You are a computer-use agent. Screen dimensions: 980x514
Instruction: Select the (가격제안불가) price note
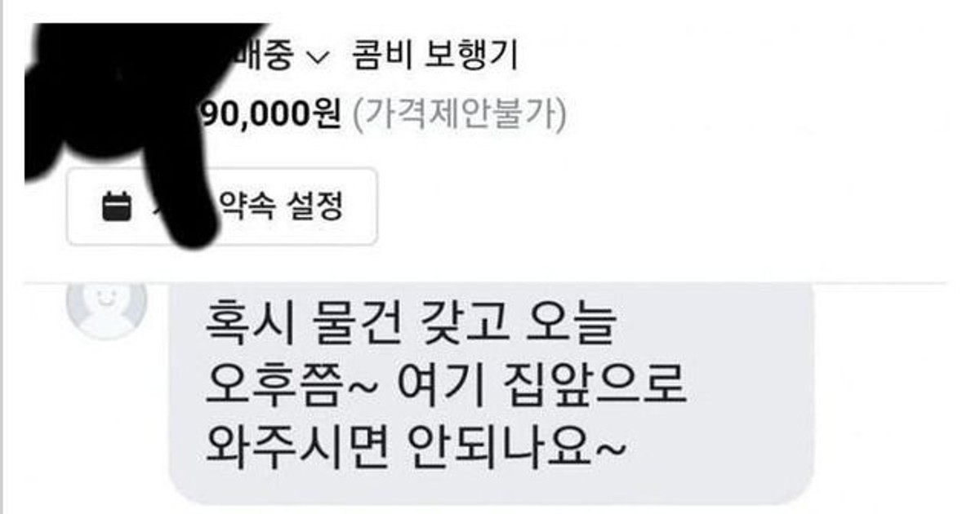pyautogui.click(x=459, y=115)
